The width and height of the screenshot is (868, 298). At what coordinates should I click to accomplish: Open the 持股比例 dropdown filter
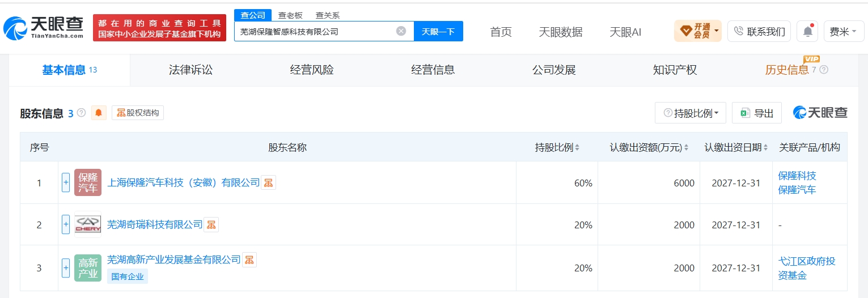click(691, 113)
